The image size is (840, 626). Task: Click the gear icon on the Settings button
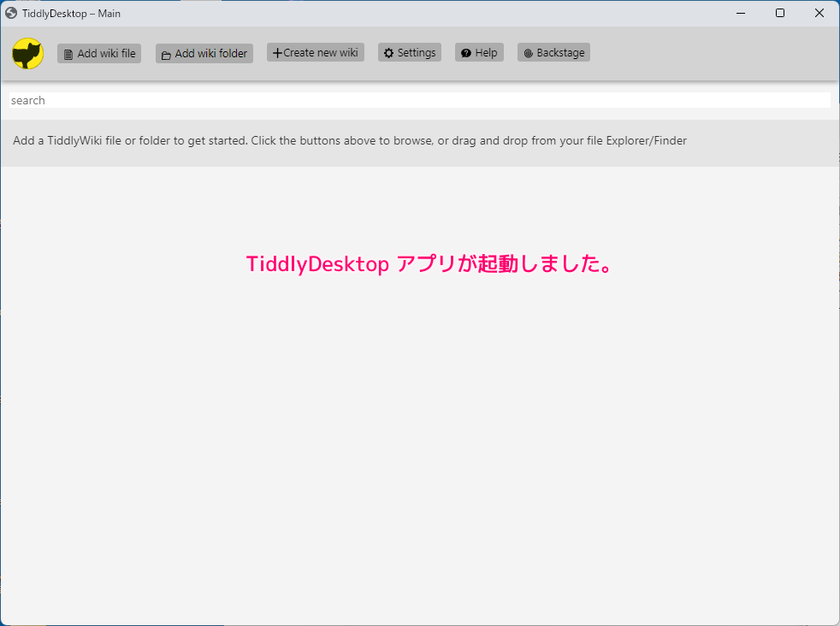coord(387,52)
